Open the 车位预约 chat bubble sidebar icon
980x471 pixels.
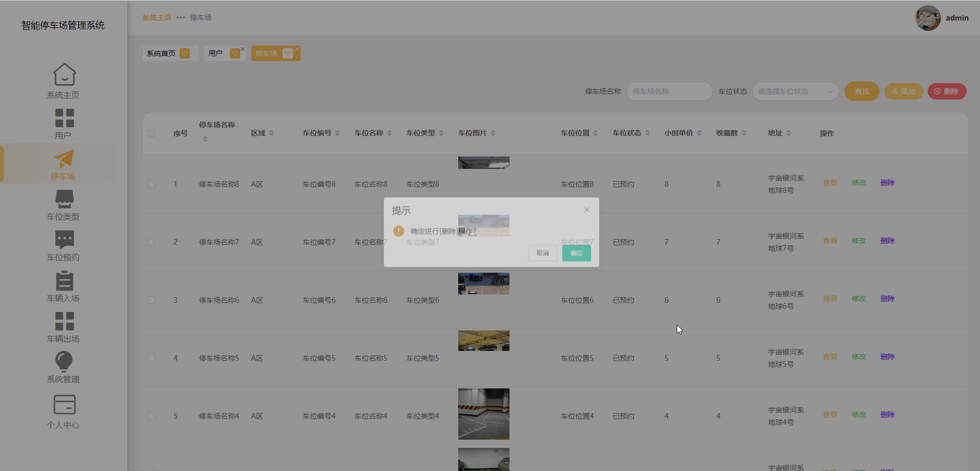point(64,240)
